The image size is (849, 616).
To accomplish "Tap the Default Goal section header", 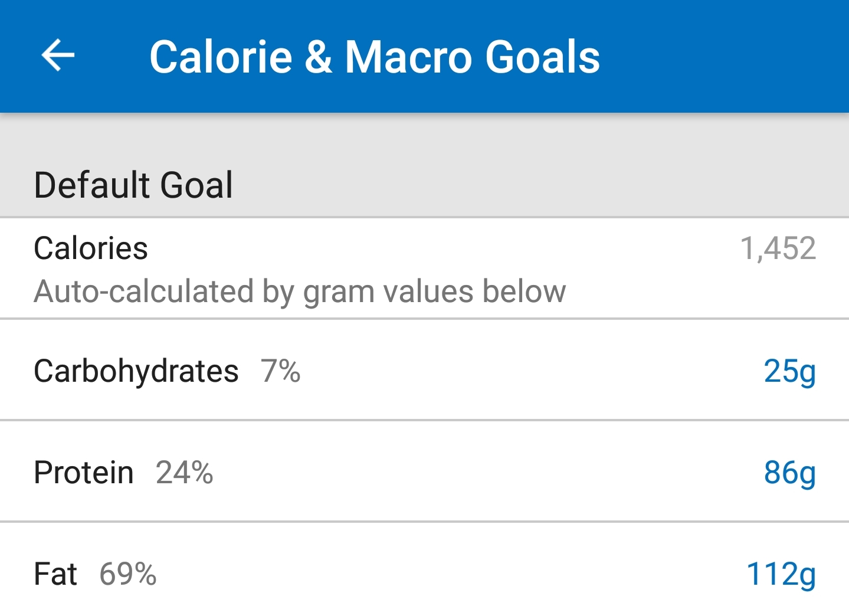I will pyautogui.click(x=133, y=185).
